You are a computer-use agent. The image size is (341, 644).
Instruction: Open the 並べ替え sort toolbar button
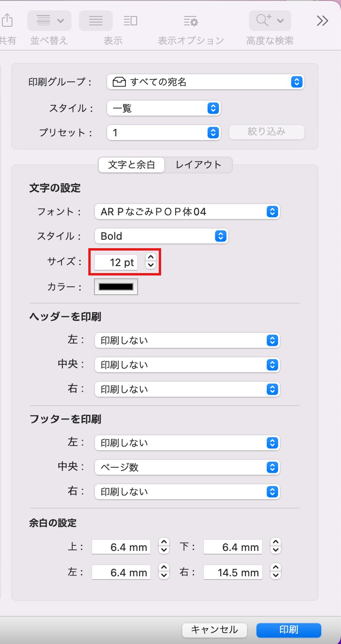[x=49, y=21]
